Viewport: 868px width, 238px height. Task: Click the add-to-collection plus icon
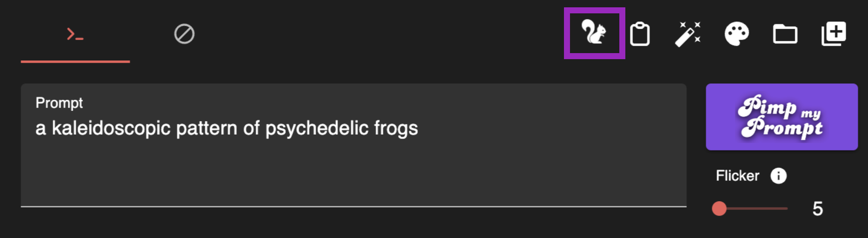[833, 34]
